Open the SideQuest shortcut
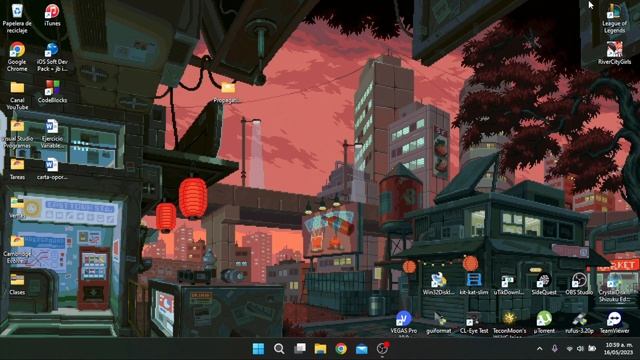Viewport: 640px width, 360px height. pyautogui.click(x=544, y=284)
